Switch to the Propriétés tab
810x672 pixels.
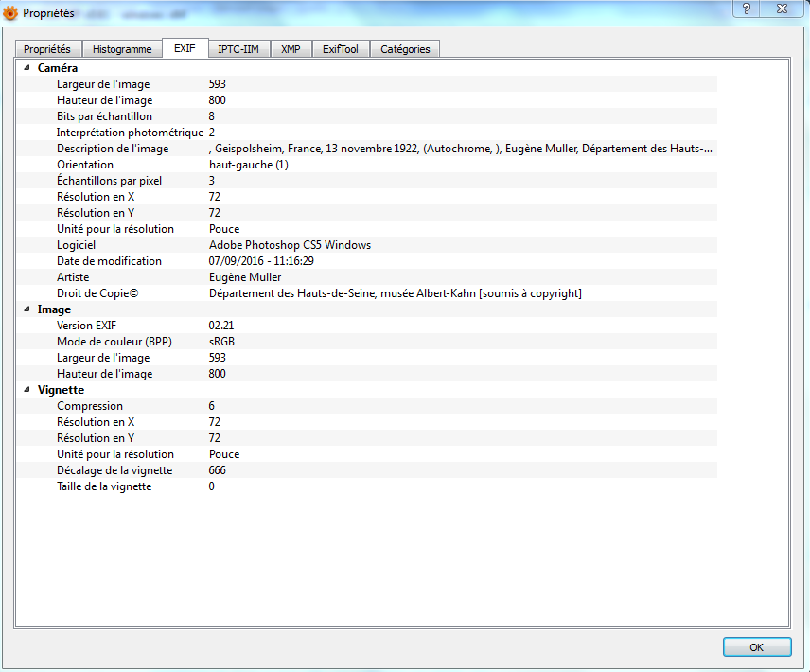(x=47, y=49)
